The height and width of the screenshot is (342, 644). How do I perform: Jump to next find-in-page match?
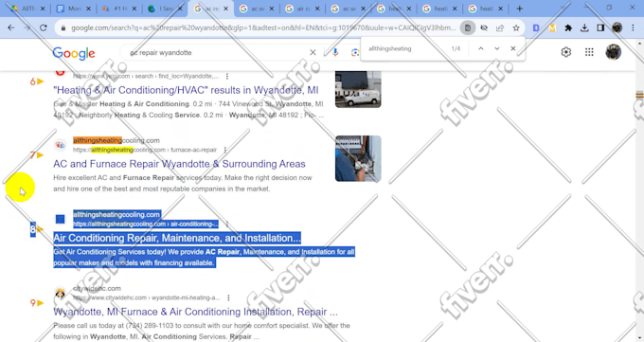click(497, 48)
